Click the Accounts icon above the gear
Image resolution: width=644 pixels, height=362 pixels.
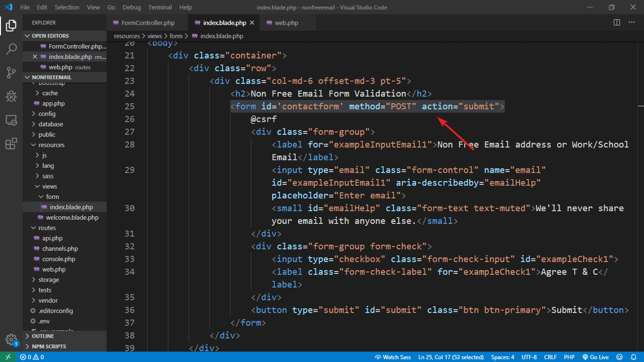[x=11, y=325]
